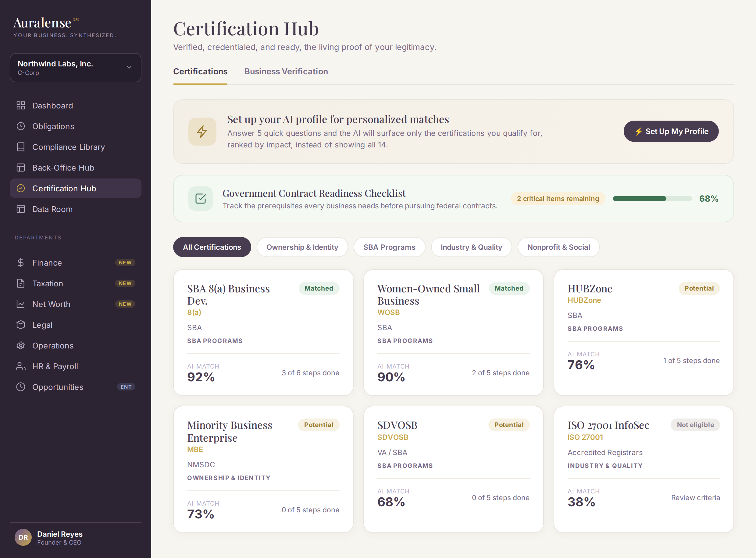Viewport: 756px width, 558px height.
Task: Filter by Nonprofit & Social
Action: [558, 247]
